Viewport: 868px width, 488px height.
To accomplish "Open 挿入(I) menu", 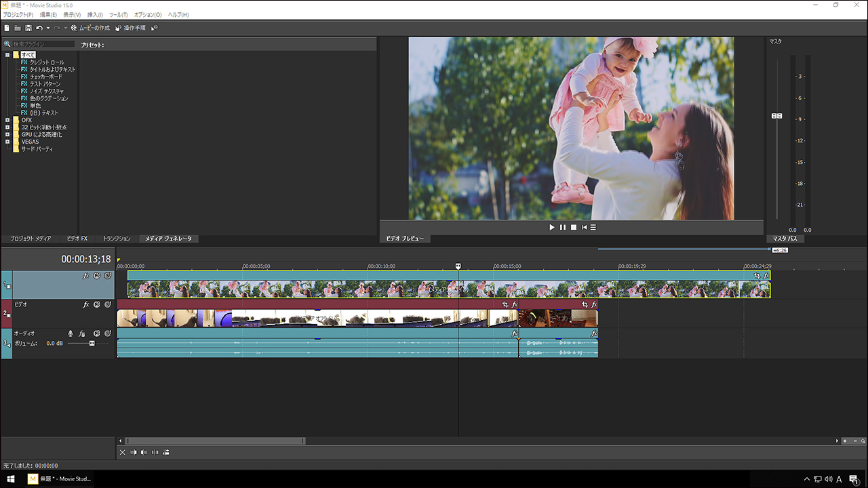I will (x=95, y=14).
